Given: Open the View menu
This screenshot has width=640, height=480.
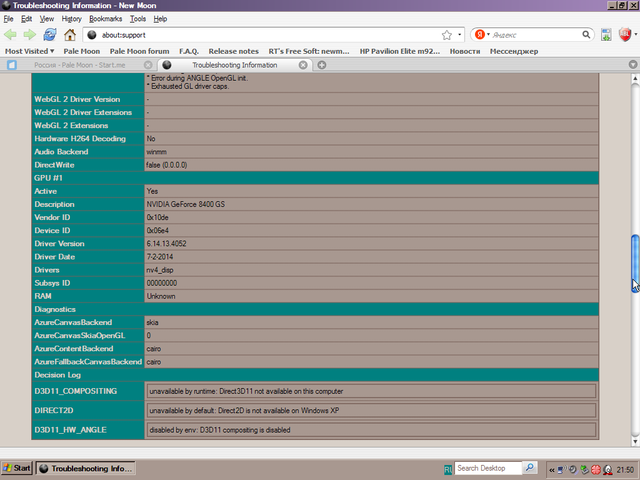Looking at the screenshot, I should pos(47,19).
